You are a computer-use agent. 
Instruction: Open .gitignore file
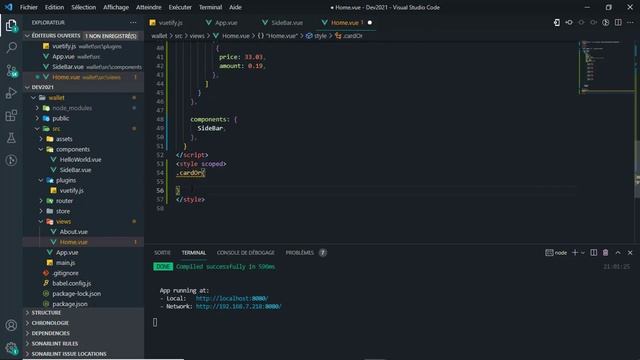pos(65,273)
